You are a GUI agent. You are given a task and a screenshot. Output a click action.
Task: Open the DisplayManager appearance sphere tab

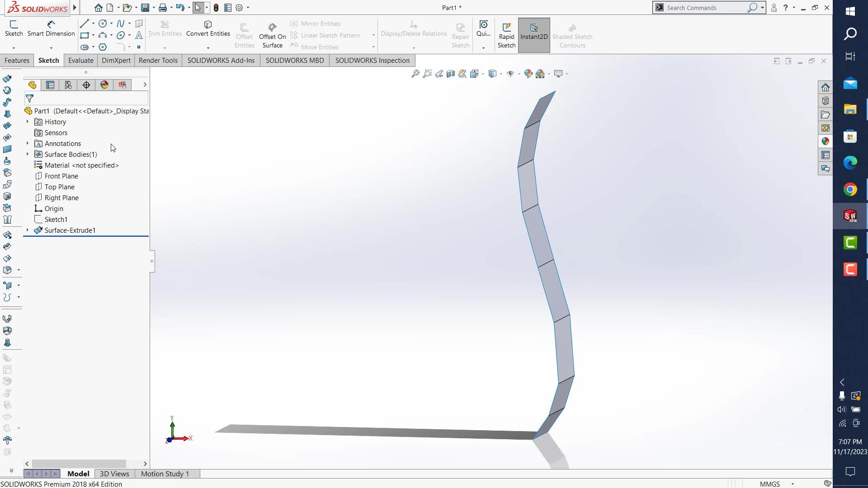104,85
